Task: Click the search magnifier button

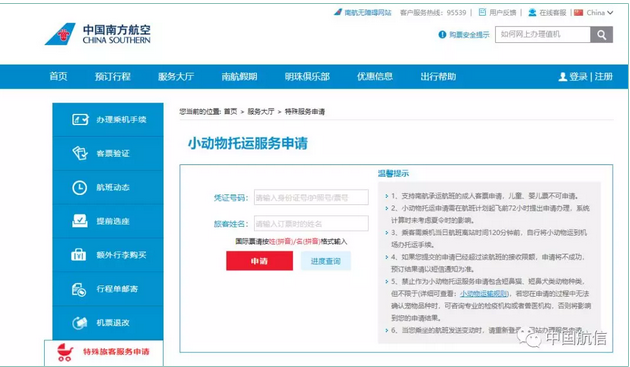Action: coord(601,35)
